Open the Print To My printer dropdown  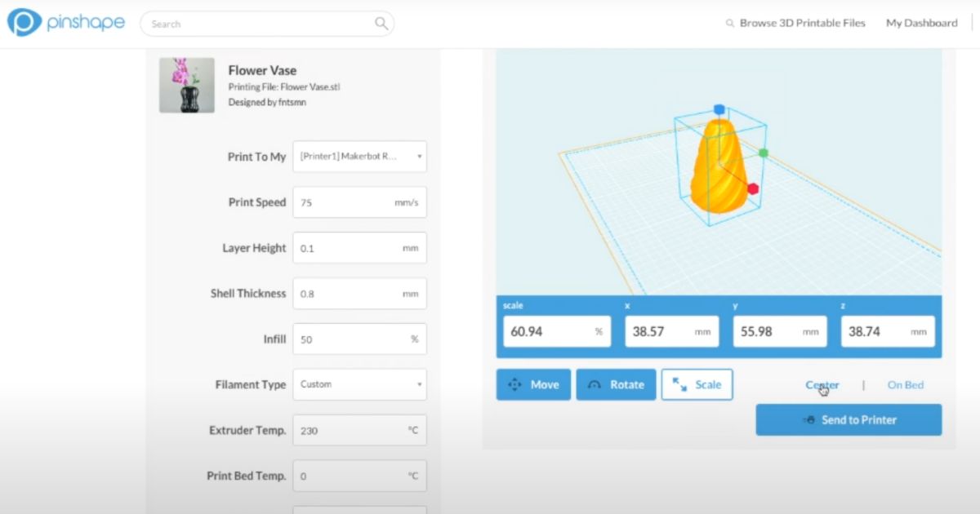pos(359,156)
